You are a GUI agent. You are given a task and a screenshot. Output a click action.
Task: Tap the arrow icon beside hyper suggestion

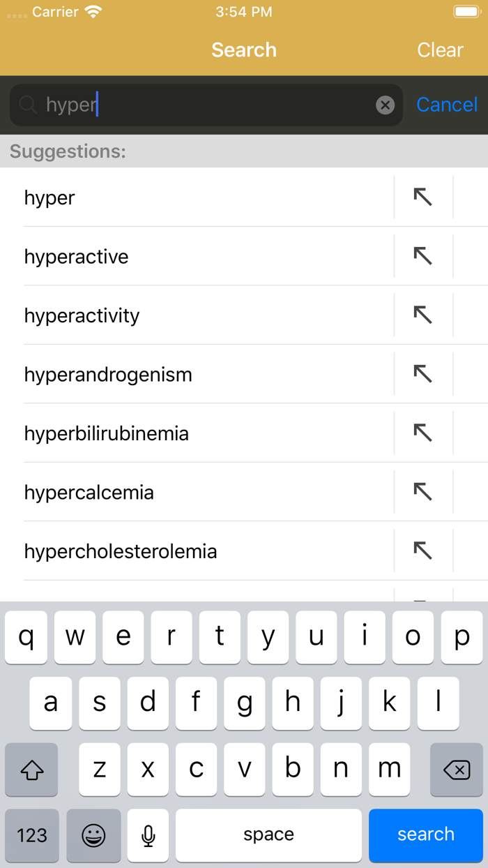click(422, 197)
